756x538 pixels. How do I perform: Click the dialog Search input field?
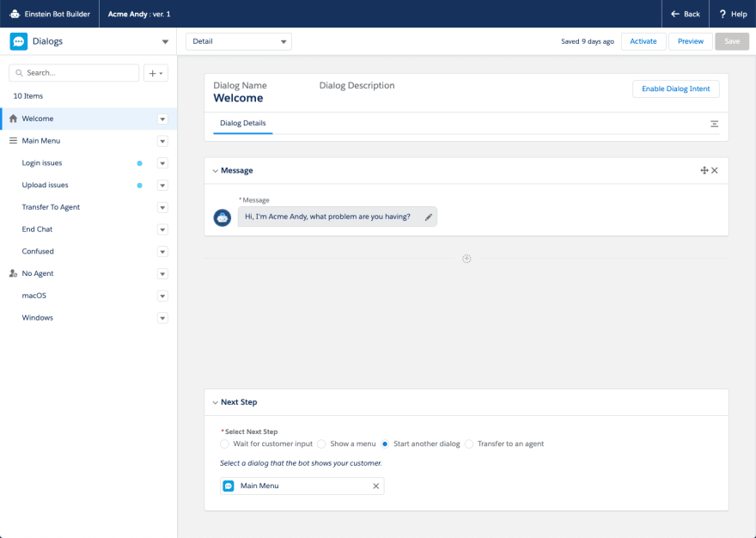[x=74, y=73]
